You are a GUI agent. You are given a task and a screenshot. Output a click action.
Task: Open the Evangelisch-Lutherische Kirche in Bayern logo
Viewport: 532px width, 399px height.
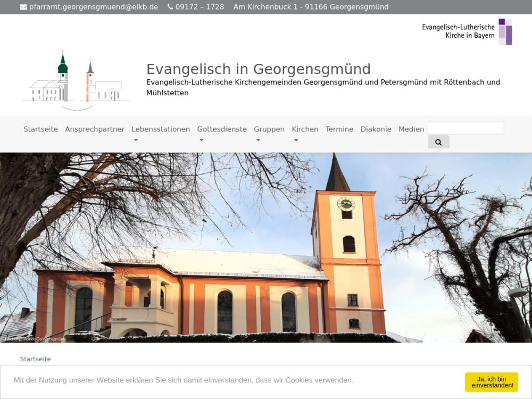pyautogui.click(x=467, y=32)
